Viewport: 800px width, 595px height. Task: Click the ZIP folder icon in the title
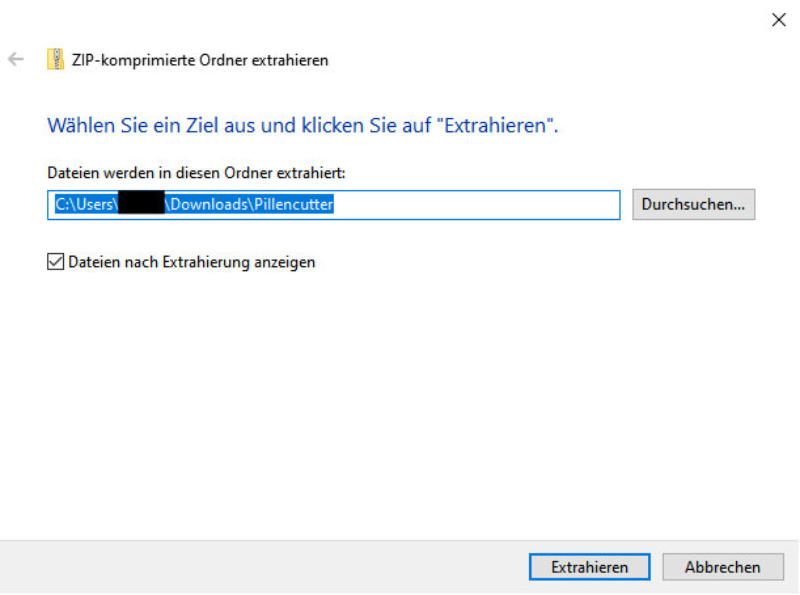point(55,59)
